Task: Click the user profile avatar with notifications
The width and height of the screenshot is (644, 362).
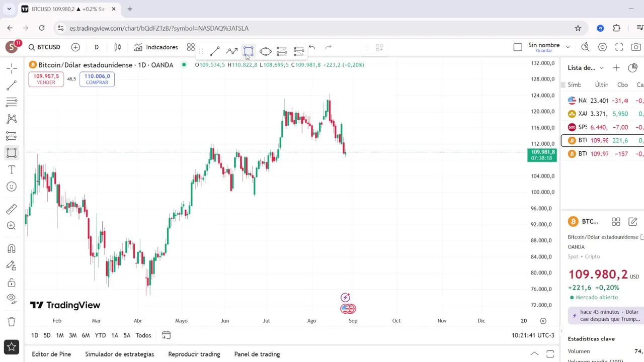Action: (x=12, y=47)
